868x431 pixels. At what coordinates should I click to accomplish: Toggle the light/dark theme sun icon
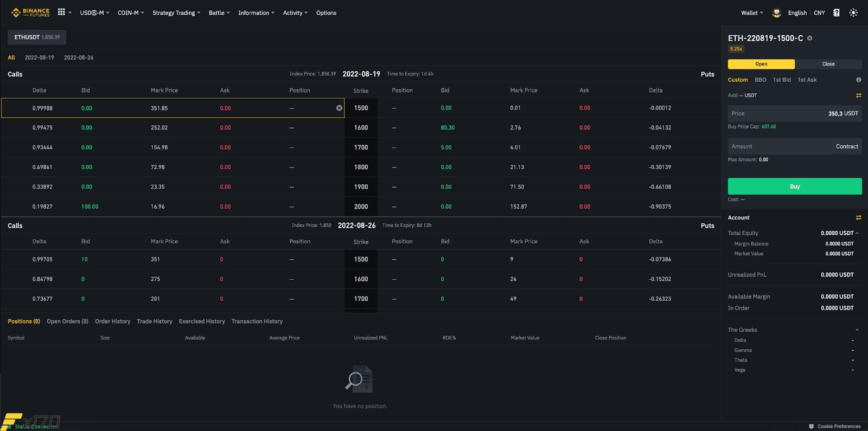[x=853, y=12]
